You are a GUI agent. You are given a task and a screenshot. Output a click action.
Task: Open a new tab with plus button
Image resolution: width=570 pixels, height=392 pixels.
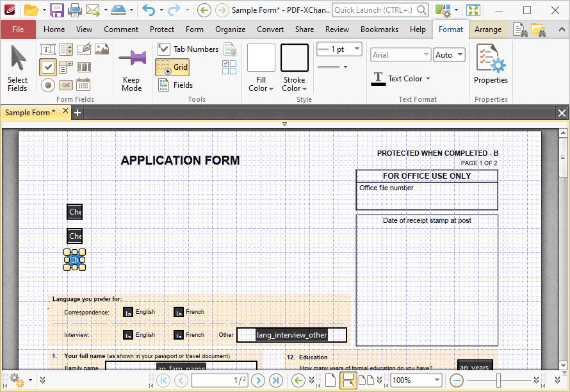click(77, 113)
